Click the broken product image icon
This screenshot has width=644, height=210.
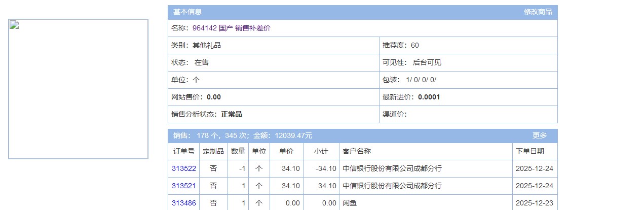[14, 25]
